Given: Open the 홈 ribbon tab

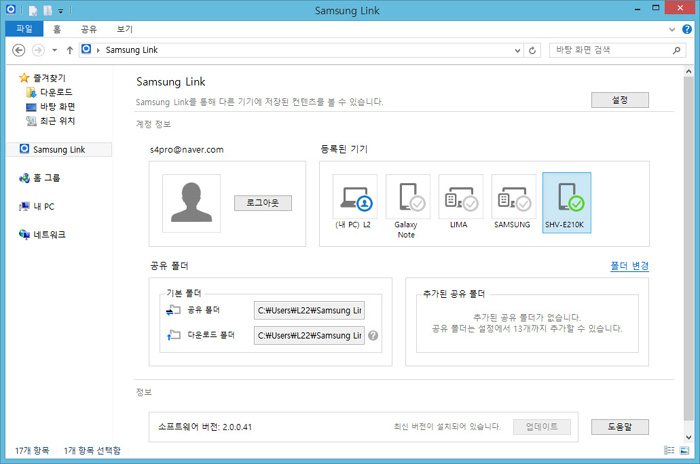Looking at the screenshot, I should tap(57, 29).
